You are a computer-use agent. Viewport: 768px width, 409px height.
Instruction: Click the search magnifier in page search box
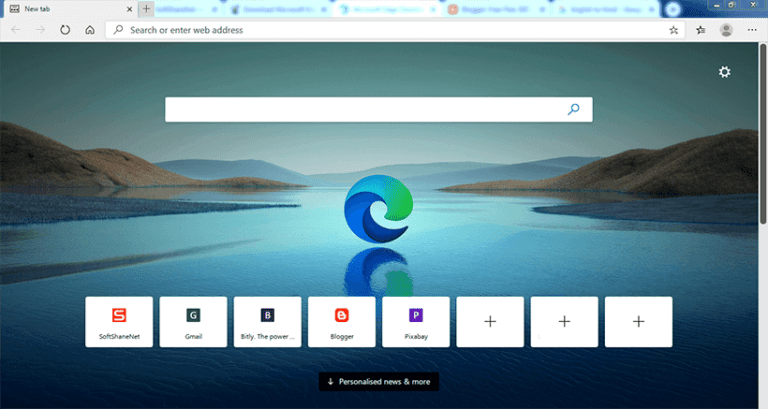(x=574, y=109)
